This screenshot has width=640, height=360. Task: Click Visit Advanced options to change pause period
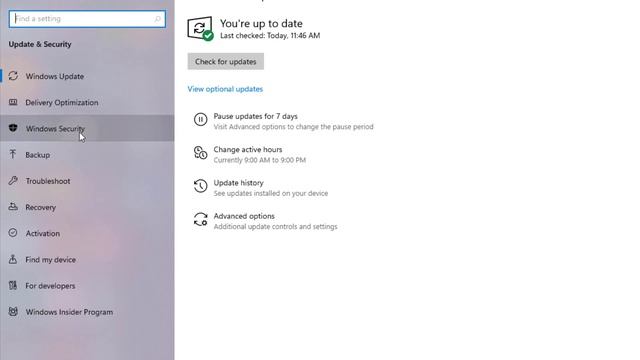(293, 127)
